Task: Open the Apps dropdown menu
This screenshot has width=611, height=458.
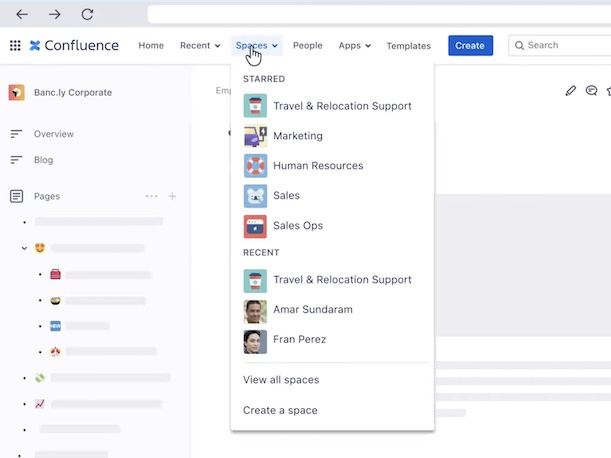Action: coord(354,45)
